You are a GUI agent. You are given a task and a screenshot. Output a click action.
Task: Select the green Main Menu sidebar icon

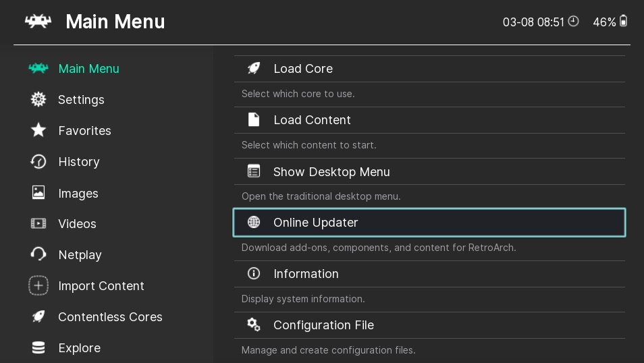pyautogui.click(x=38, y=68)
